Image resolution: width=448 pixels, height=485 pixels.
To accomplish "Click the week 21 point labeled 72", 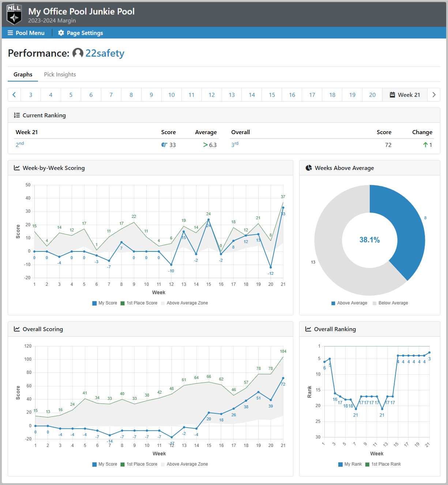I will click(283, 378).
